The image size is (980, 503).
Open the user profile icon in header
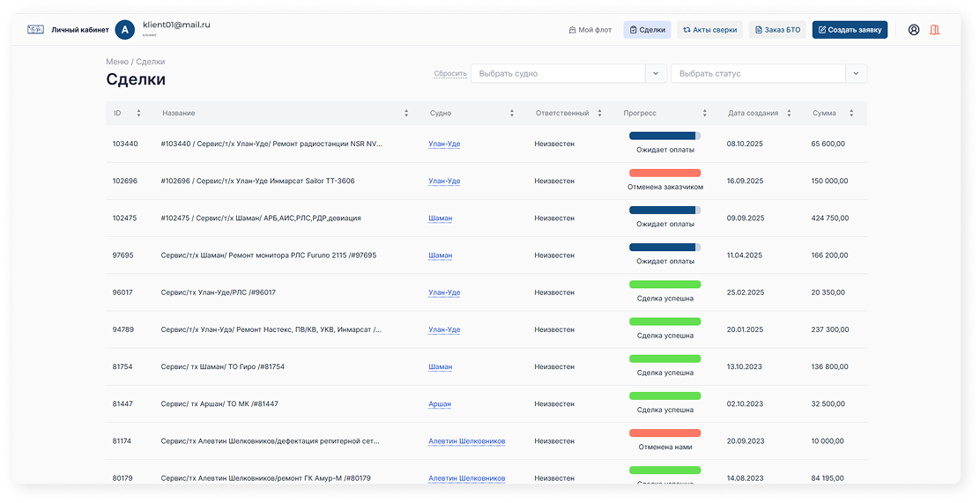click(913, 30)
